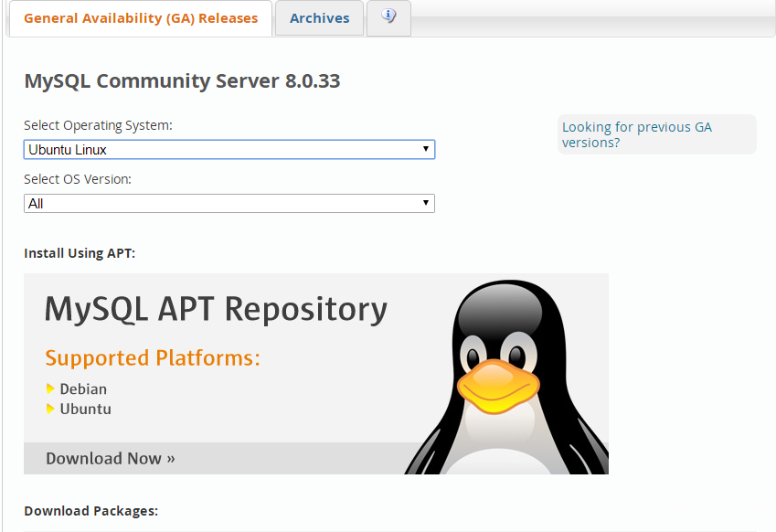776x532 pixels.
Task: Open the Select OS Version dropdown
Action: coord(229,204)
